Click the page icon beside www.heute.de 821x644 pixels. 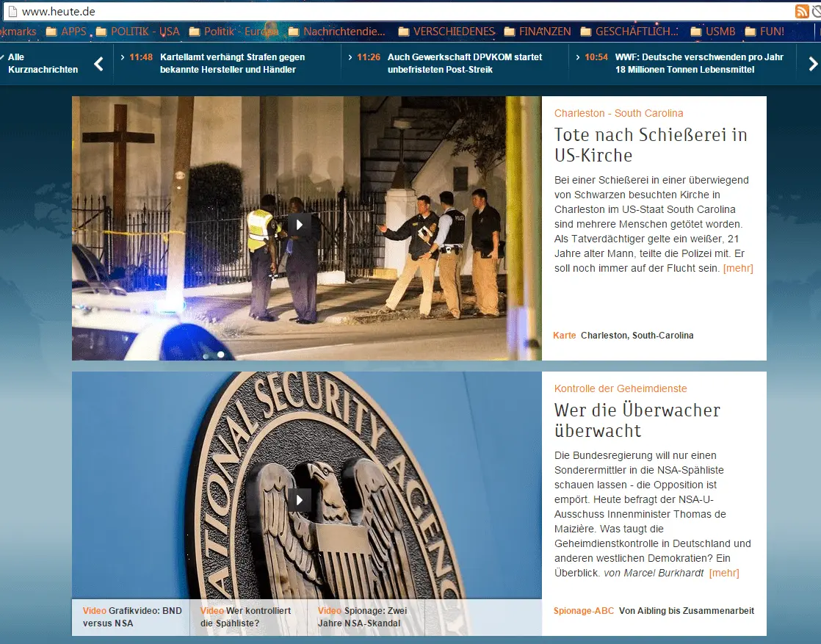[x=12, y=11]
